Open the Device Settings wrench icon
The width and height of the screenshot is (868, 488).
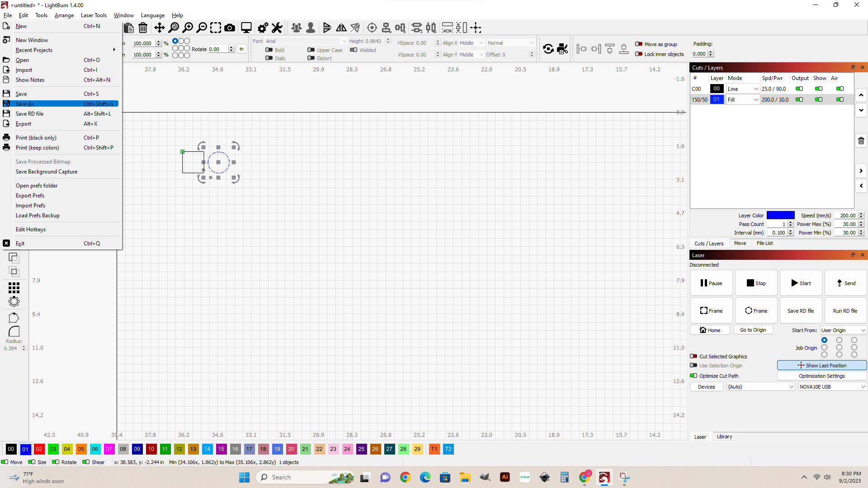[x=277, y=28]
